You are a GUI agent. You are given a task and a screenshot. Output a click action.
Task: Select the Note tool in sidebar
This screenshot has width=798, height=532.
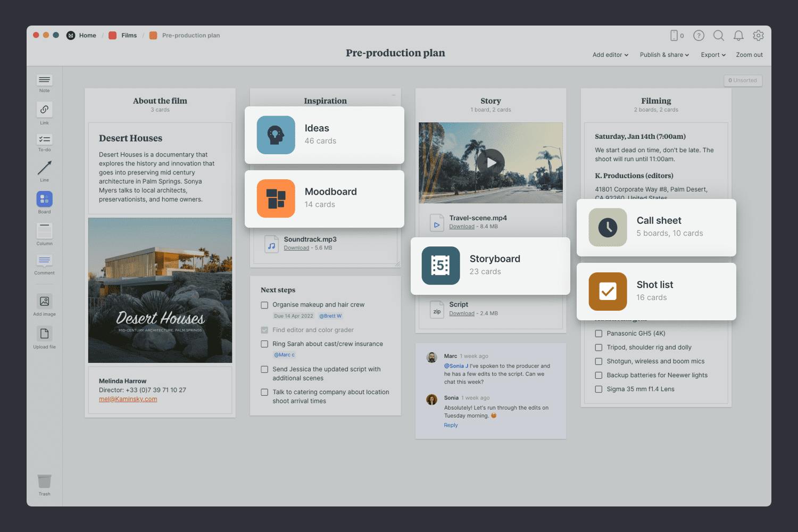coord(44,80)
